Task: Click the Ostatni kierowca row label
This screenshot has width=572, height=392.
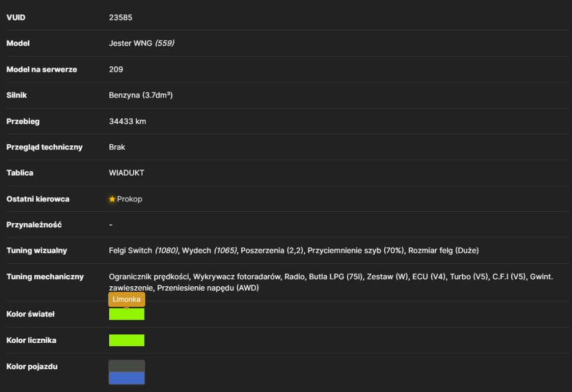Action: pos(38,199)
